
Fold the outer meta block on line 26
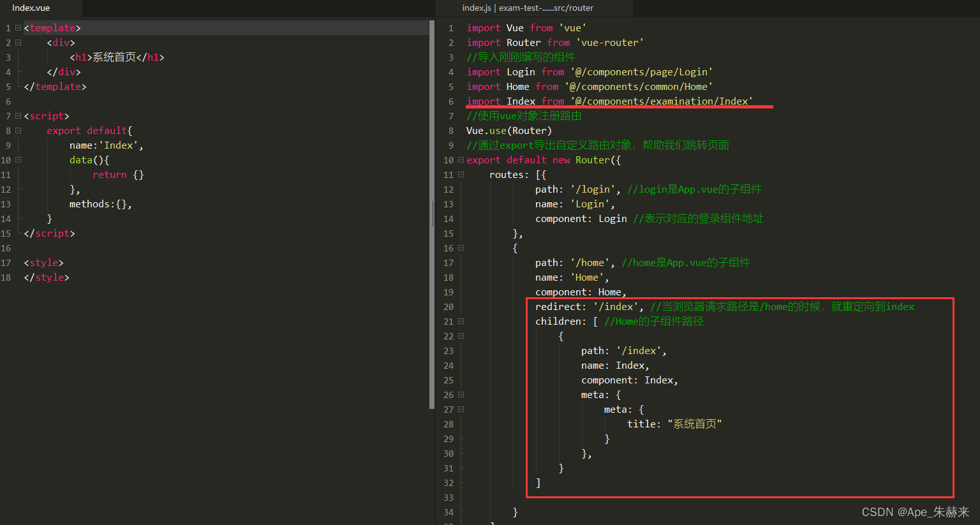pyautogui.click(x=461, y=395)
